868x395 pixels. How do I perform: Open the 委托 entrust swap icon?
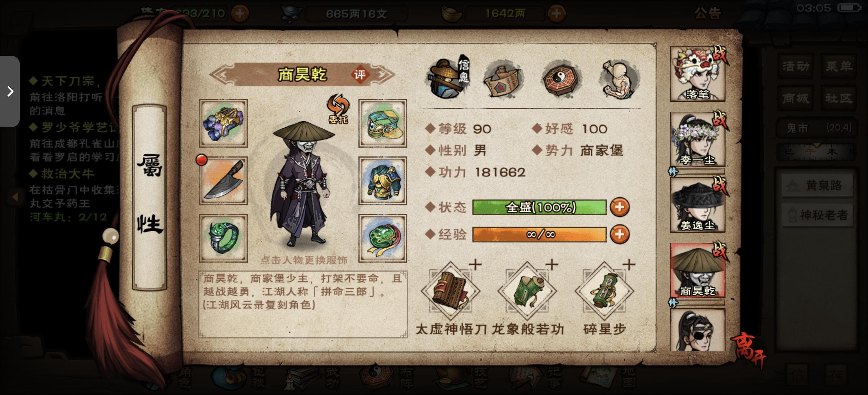pyautogui.click(x=338, y=109)
